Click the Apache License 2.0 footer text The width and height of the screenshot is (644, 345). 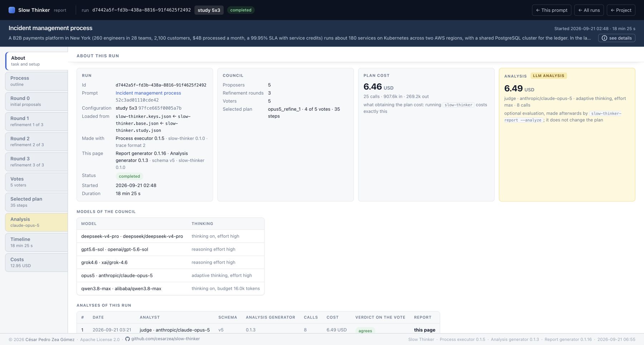(x=100, y=339)
